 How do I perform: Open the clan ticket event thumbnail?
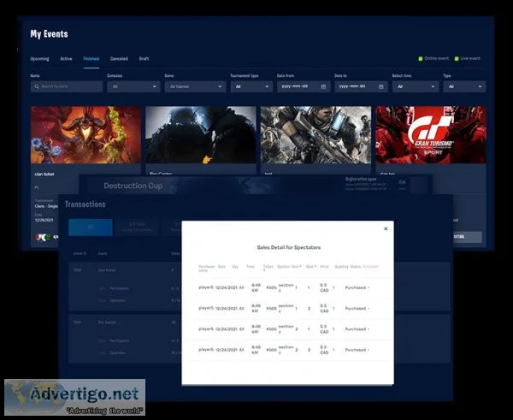[x=85, y=134]
